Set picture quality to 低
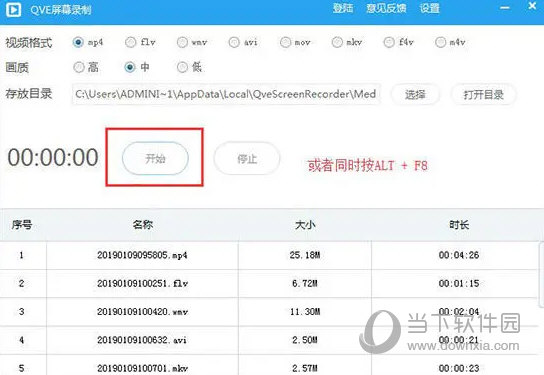 182,67
